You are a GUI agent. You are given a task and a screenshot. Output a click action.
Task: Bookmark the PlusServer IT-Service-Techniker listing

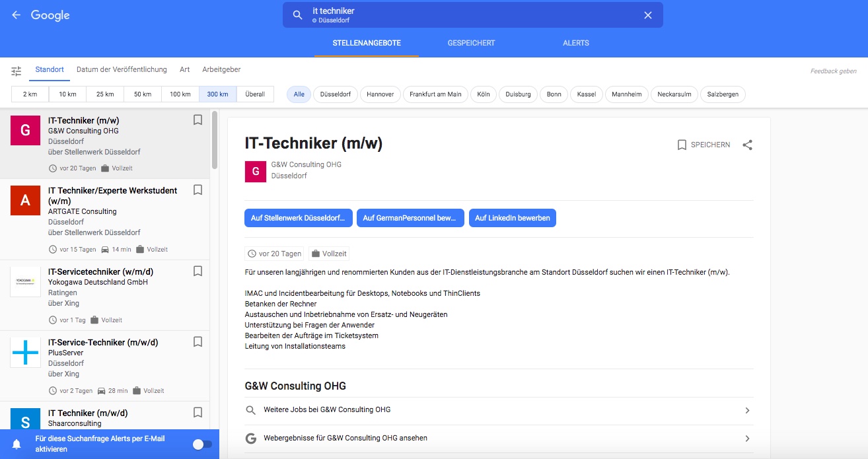tap(198, 342)
